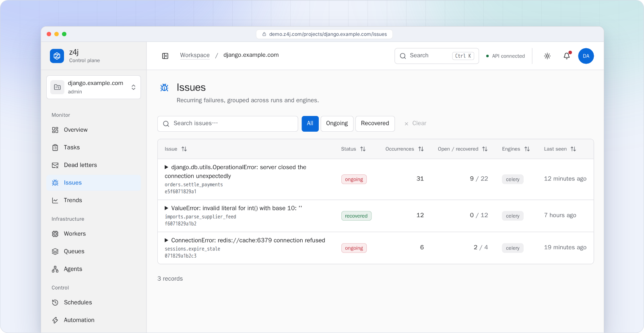Open Agents page
644x333 pixels.
click(x=93, y=269)
